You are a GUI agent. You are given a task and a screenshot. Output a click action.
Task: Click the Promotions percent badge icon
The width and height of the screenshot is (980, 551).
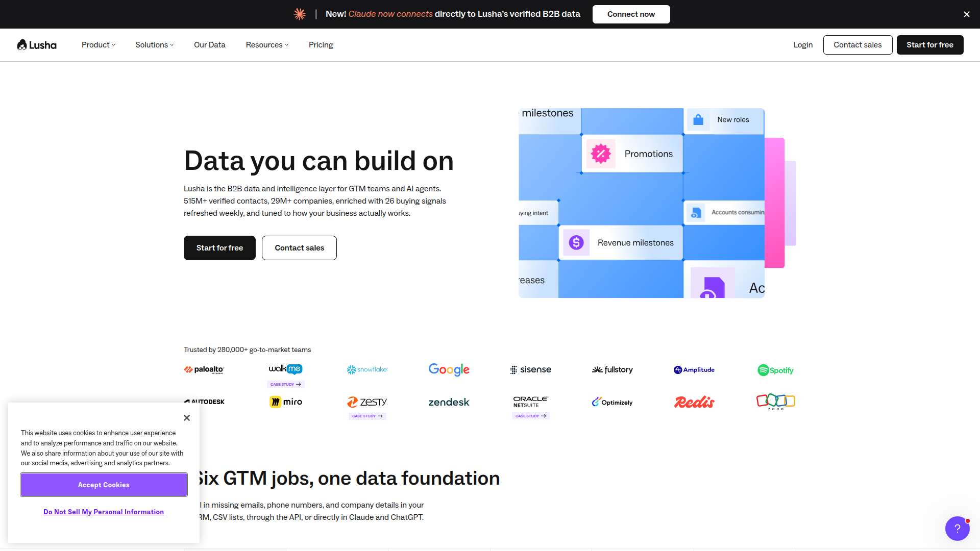pos(601,154)
